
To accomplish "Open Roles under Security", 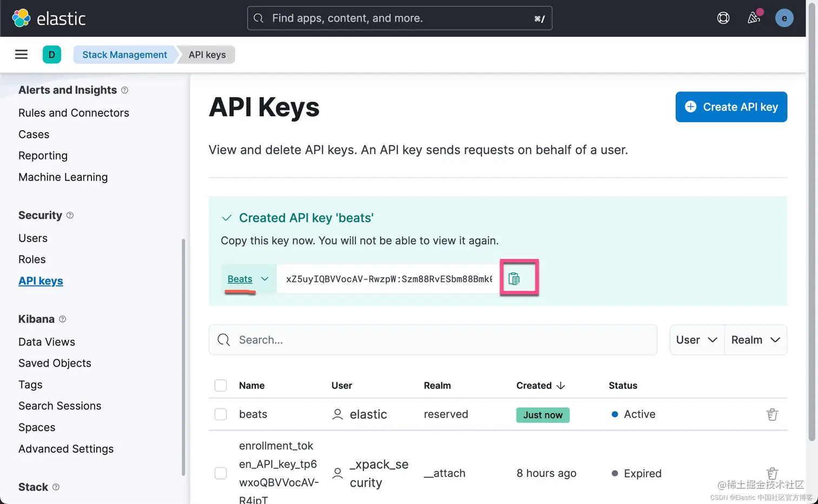I will point(32,260).
